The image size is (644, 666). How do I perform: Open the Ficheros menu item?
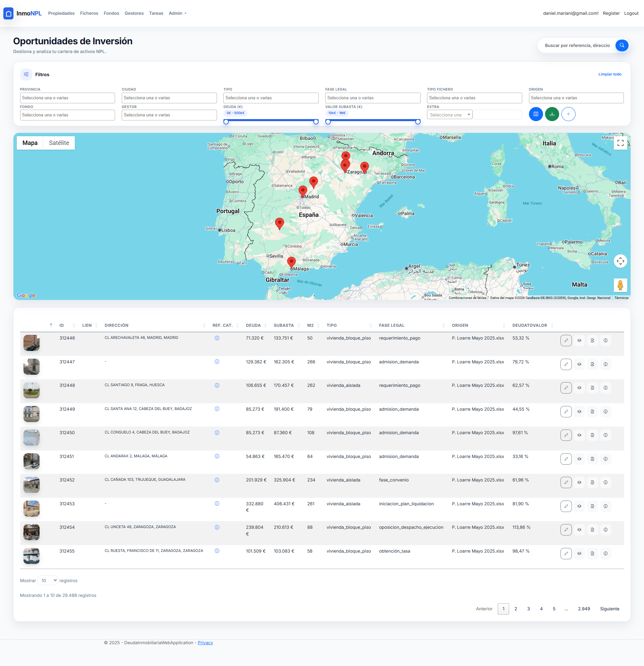pos(89,14)
